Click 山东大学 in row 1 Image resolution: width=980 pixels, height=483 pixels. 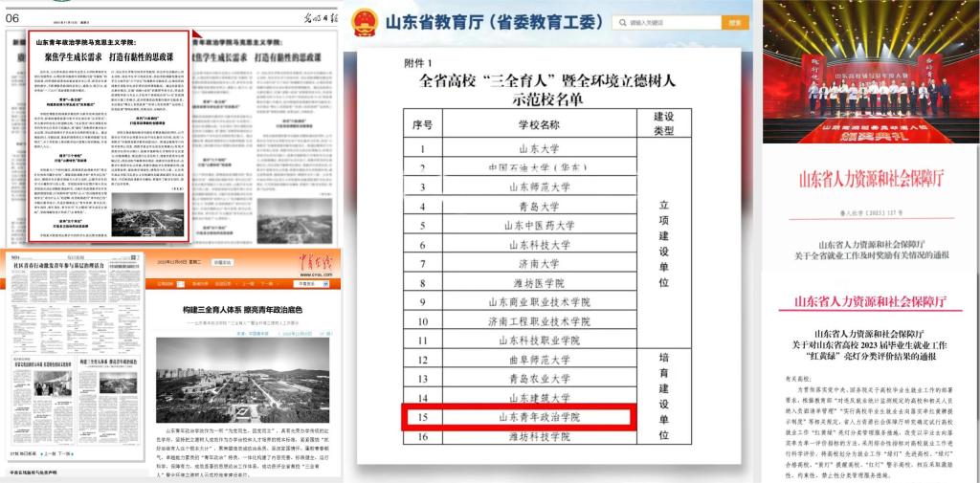pos(539,148)
